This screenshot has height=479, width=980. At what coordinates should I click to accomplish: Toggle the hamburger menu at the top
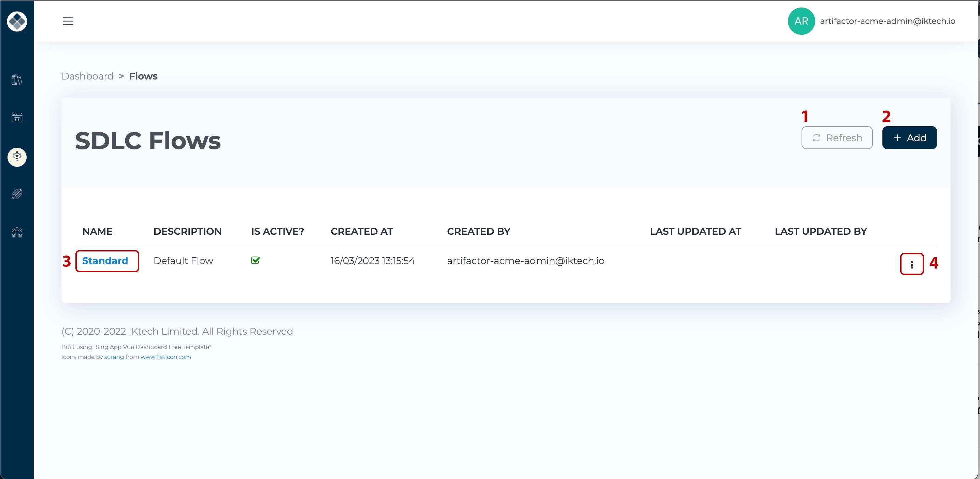coord(68,21)
